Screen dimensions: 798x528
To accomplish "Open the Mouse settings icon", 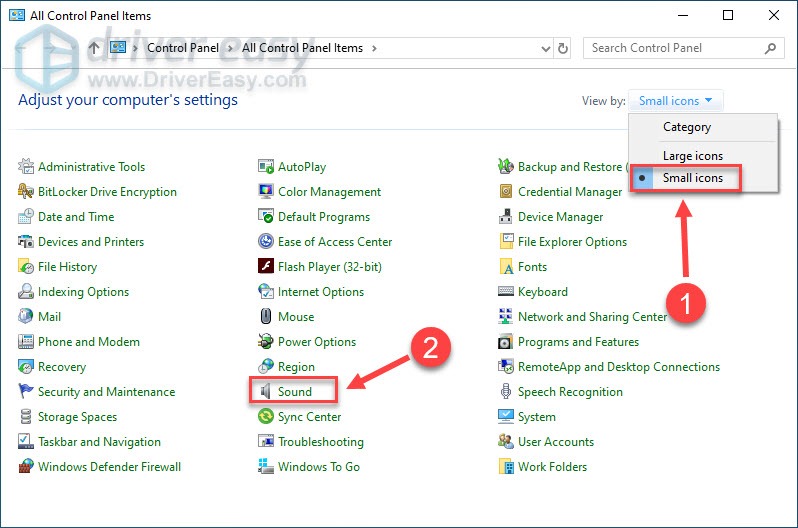I will coord(266,317).
